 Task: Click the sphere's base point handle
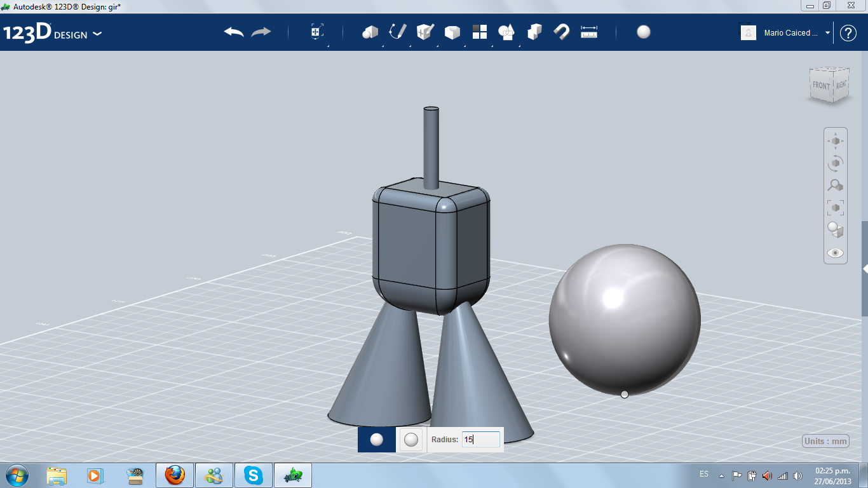point(625,395)
